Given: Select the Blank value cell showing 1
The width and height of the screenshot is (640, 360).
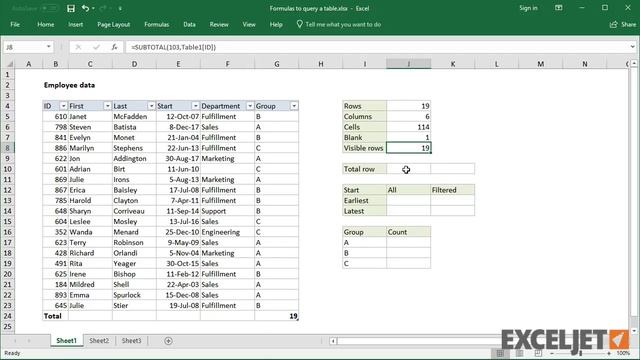Looking at the screenshot, I should click(409, 138).
